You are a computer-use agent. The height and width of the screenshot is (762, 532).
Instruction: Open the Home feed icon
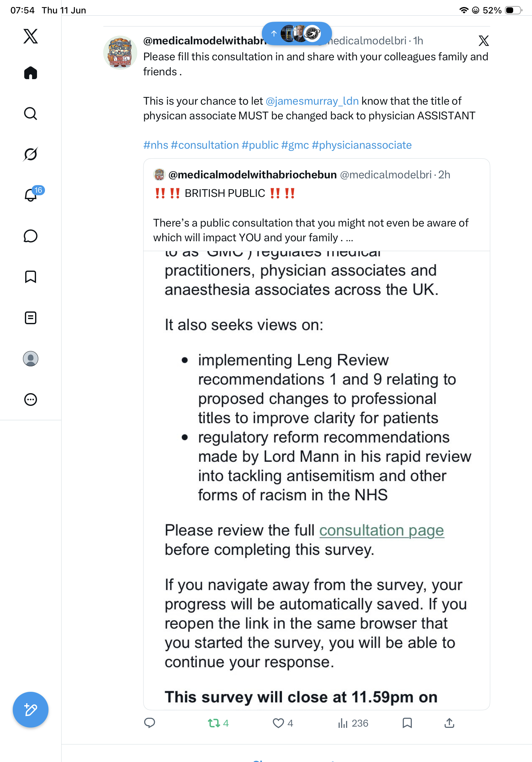pyautogui.click(x=31, y=73)
